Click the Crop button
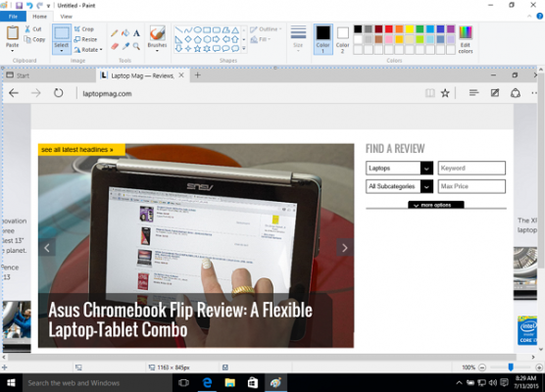545x392 pixels. pyautogui.click(x=83, y=29)
